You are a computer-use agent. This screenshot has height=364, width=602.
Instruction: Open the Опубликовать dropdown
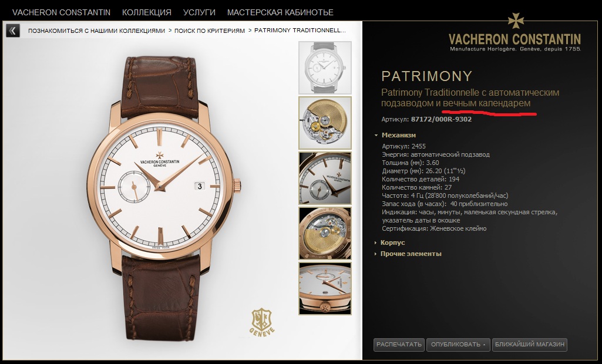[x=458, y=345]
